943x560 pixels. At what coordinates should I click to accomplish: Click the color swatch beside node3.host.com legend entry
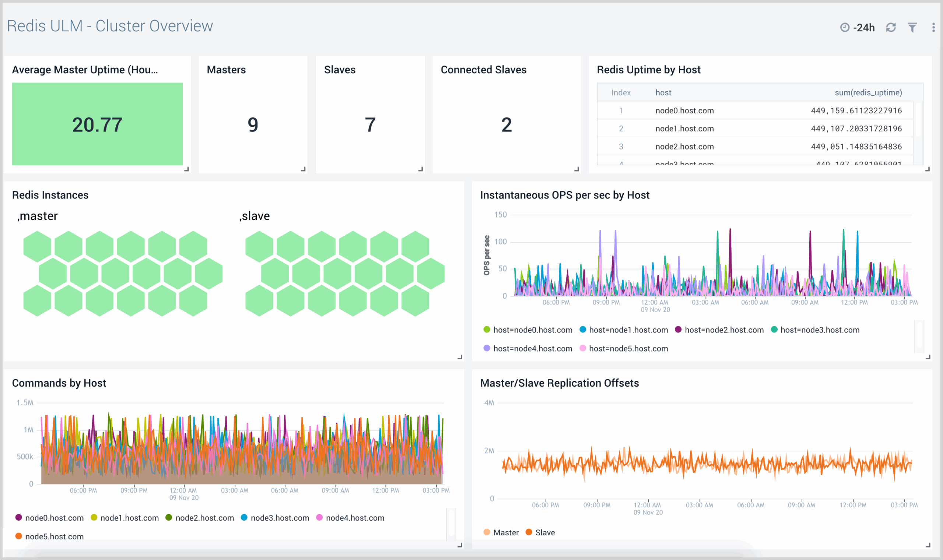click(x=775, y=330)
